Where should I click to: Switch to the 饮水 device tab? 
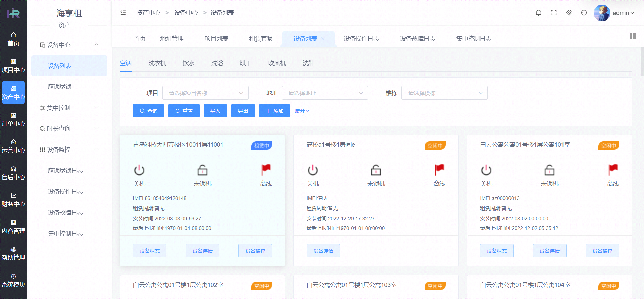click(x=189, y=63)
